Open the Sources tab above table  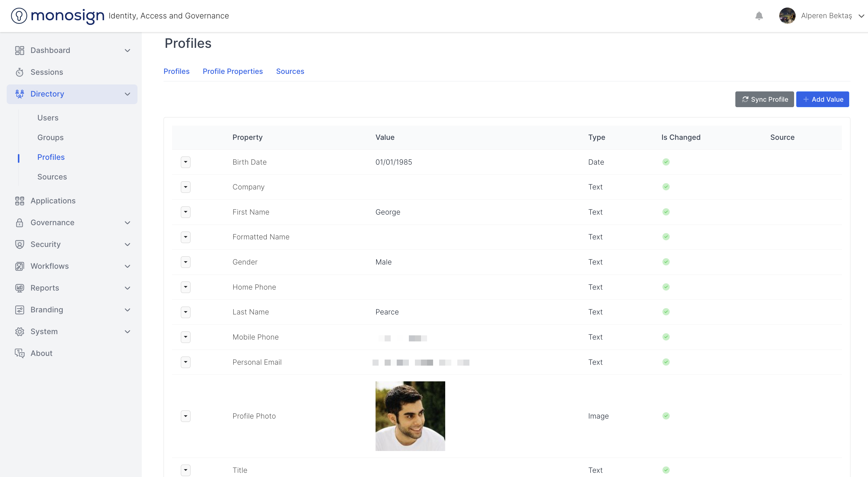290,71
